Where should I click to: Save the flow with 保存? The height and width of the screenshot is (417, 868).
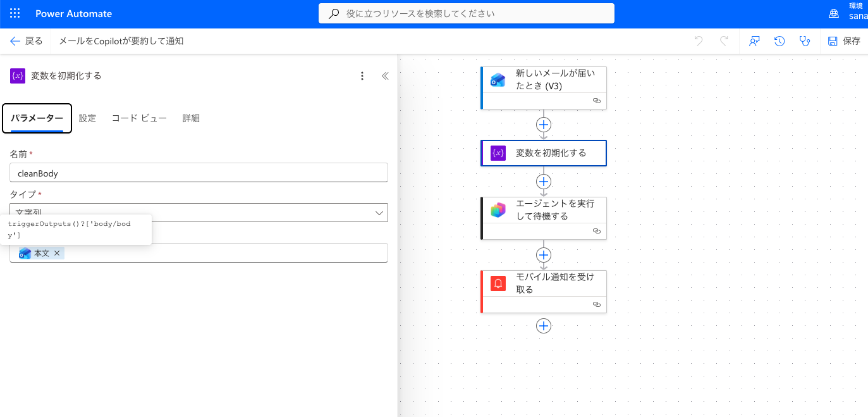tap(844, 41)
